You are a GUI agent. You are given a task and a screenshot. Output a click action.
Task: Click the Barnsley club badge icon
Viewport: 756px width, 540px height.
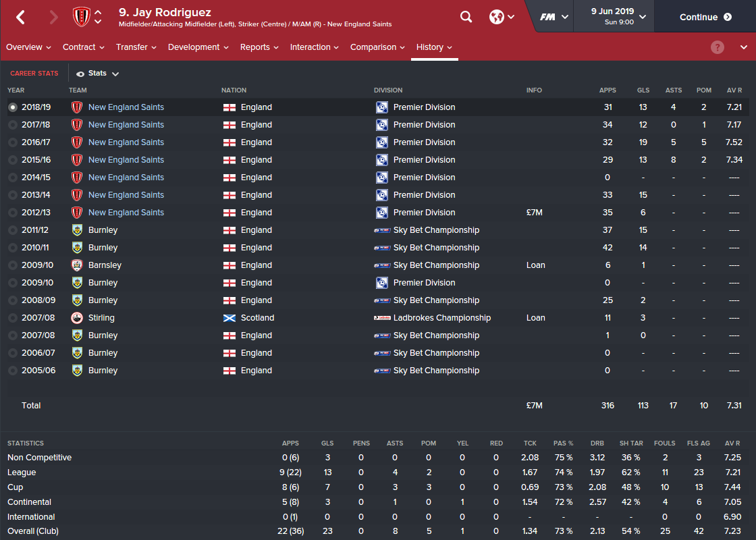(77, 265)
